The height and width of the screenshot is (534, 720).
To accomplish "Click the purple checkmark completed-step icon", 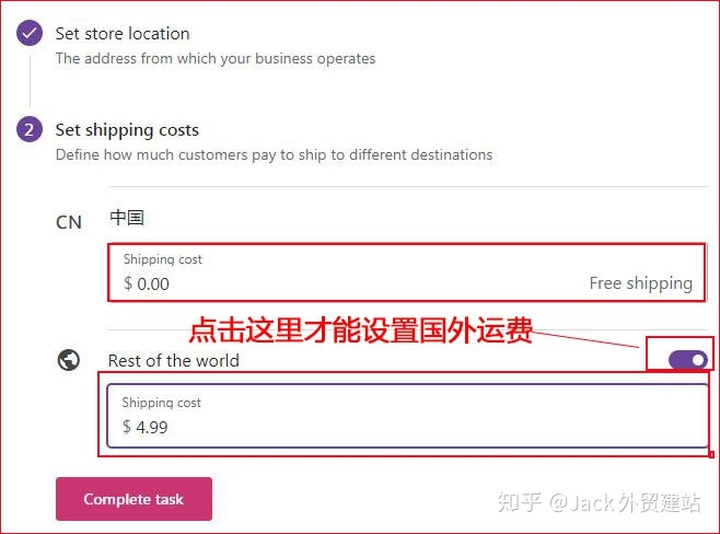I will pyautogui.click(x=29, y=33).
